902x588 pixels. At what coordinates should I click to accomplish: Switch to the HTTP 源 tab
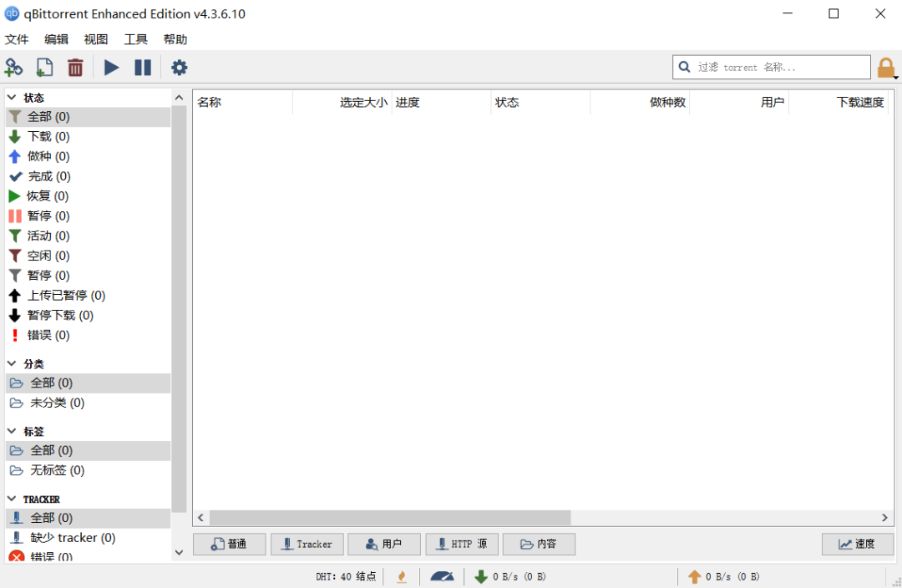[x=462, y=545]
